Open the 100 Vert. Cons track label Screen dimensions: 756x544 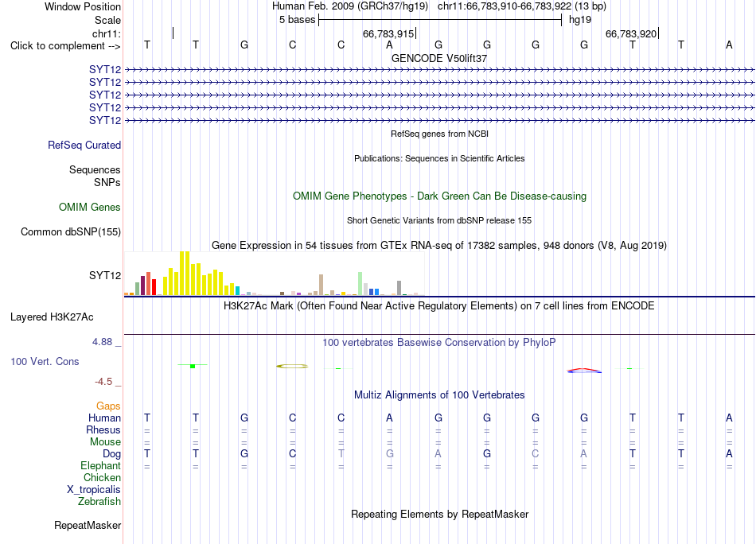[45, 361]
